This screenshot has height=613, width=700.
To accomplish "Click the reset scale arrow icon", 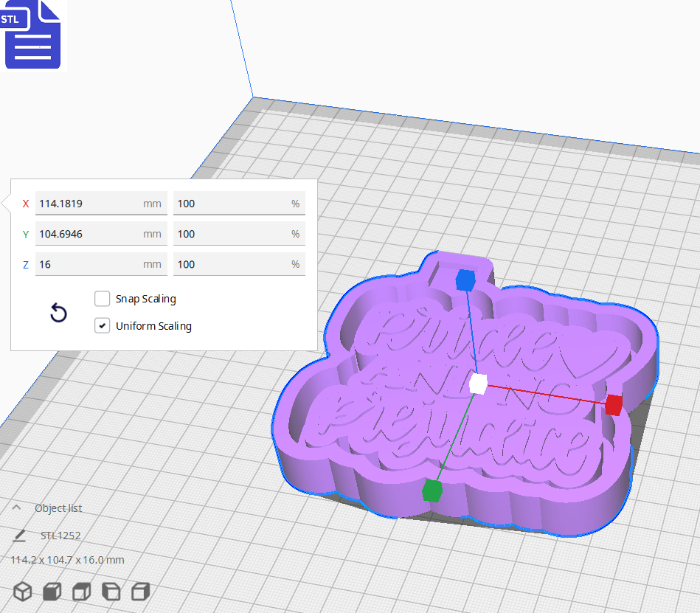I will pyautogui.click(x=58, y=313).
